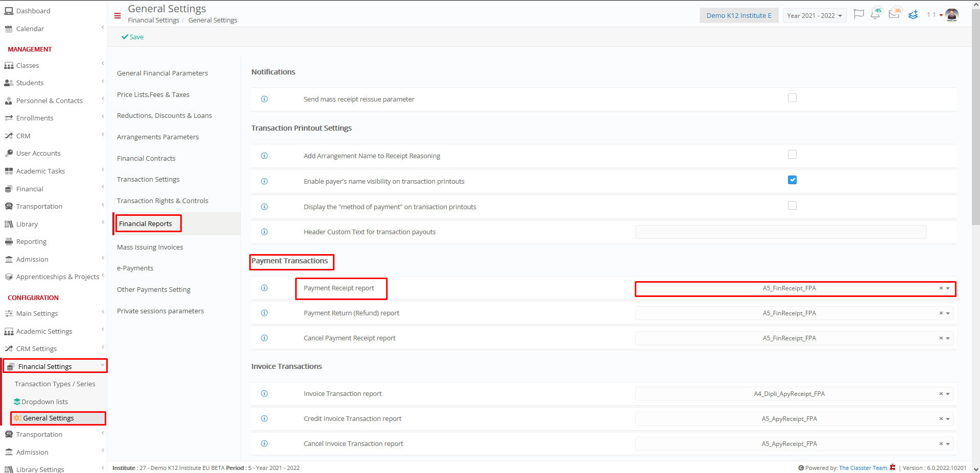Click the Save button
This screenshot has width=980, height=473.
132,37
